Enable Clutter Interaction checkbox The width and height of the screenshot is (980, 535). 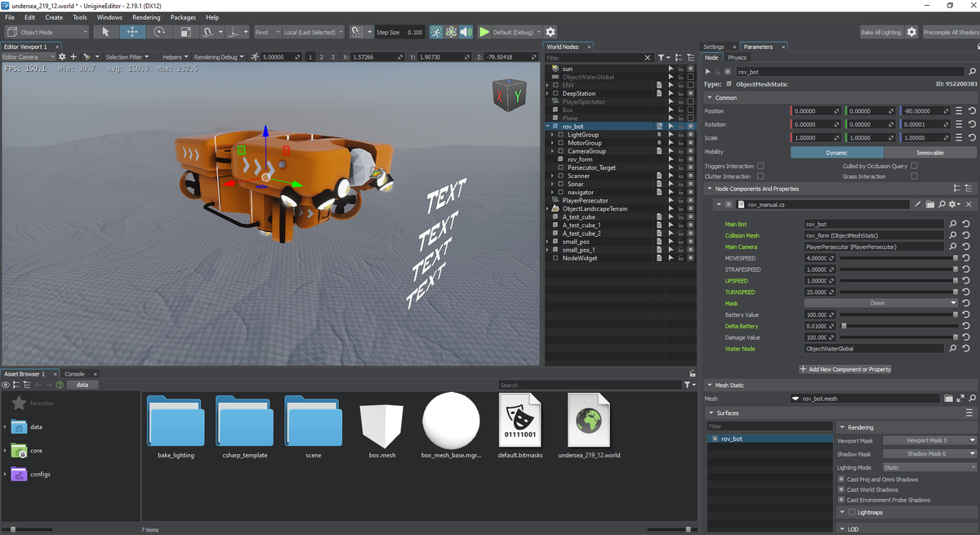760,176
